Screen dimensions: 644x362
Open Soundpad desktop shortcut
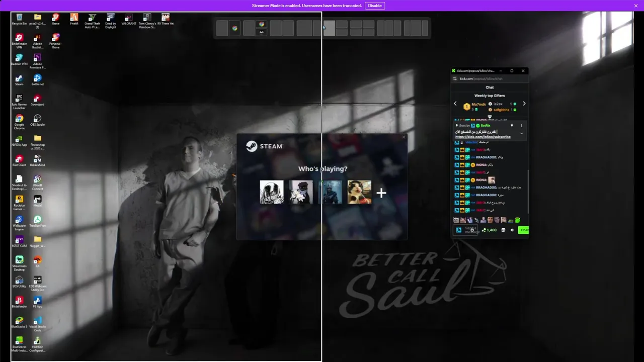pos(37,101)
